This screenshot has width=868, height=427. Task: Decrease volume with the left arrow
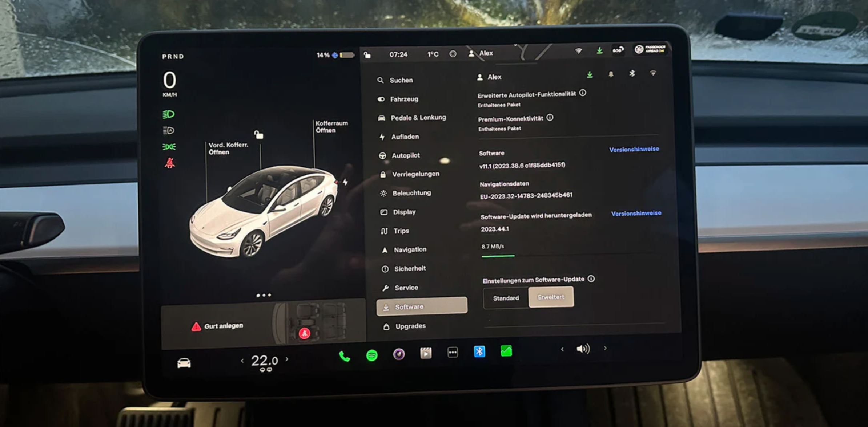tap(562, 349)
